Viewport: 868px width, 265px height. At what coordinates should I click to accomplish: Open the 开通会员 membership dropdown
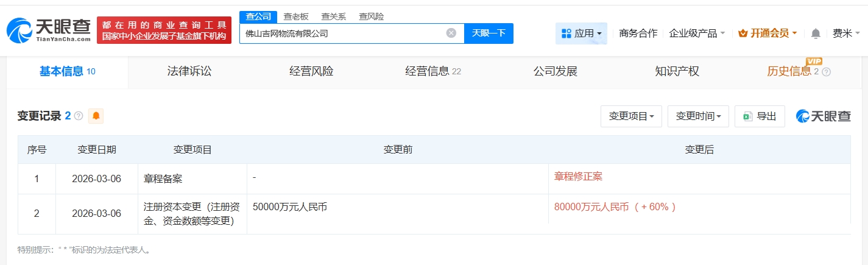point(767,34)
